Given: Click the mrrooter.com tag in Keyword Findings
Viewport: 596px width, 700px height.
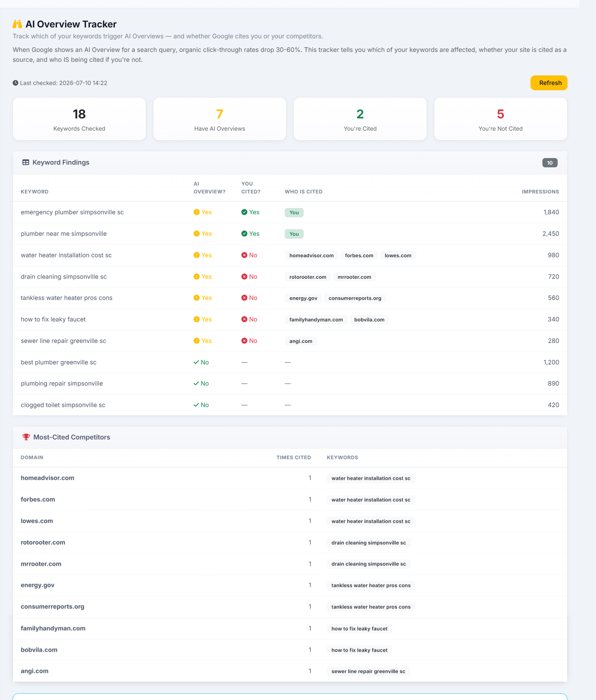Looking at the screenshot, I should (354, 277).
